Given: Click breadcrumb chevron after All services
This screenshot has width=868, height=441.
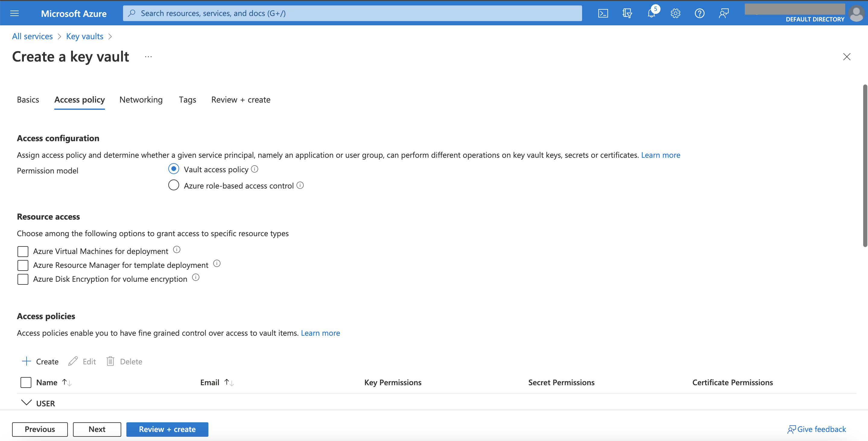Looking at the screenshot, I should click(x=59, y=36).
